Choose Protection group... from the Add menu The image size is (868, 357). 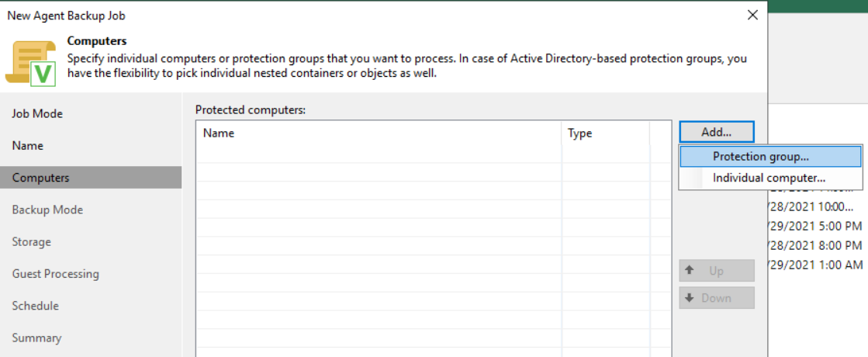tap(760, 156)
